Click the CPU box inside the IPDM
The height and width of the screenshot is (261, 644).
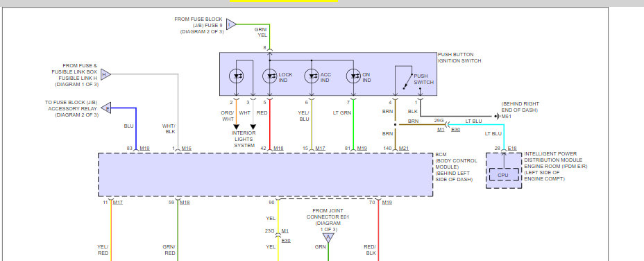click(x=503, y=175)
